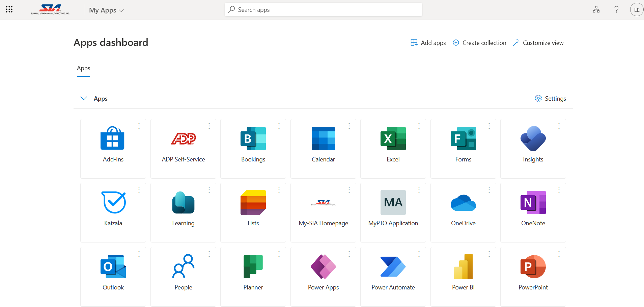
Task: Open more options menu for OneDrive tile
Action: click(489, 190)
